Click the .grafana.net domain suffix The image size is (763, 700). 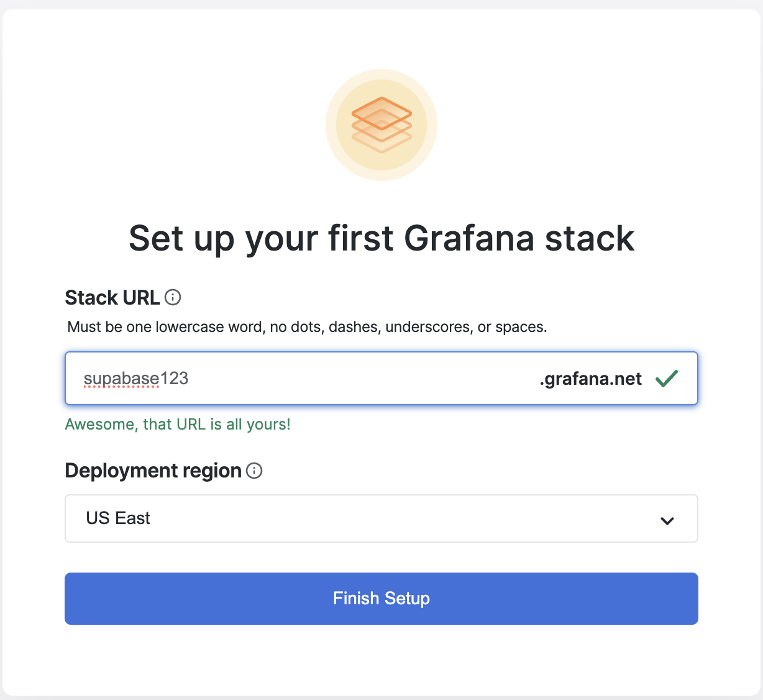(x=591, y=379)
